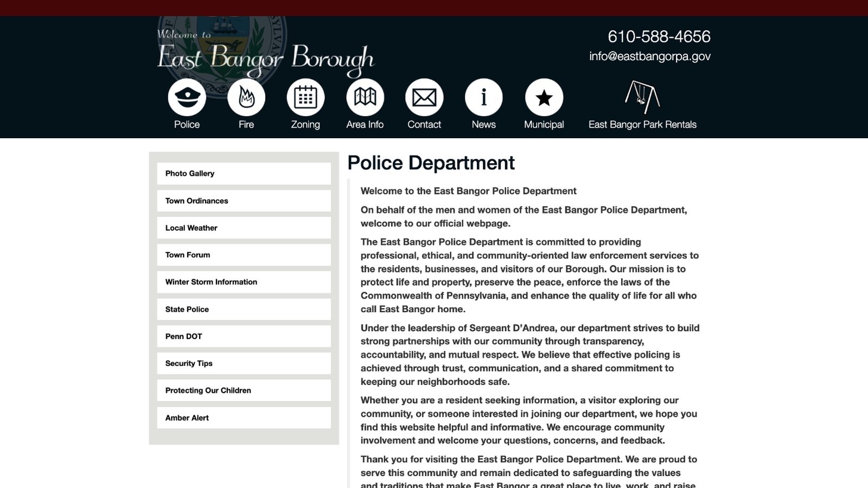Click the Fire flame icon
The height and width of the screenshot is (488, 868).
[x=246, y=98]
